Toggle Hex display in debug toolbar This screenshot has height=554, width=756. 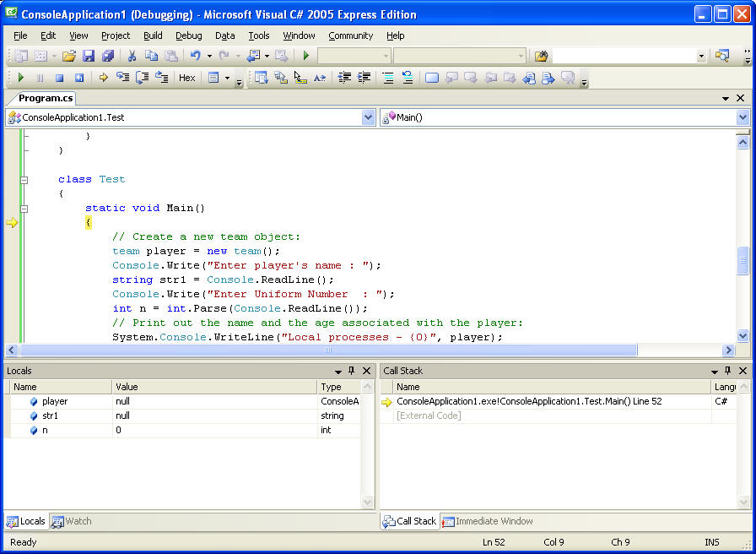pyautogui.click(x=187, y=78)
